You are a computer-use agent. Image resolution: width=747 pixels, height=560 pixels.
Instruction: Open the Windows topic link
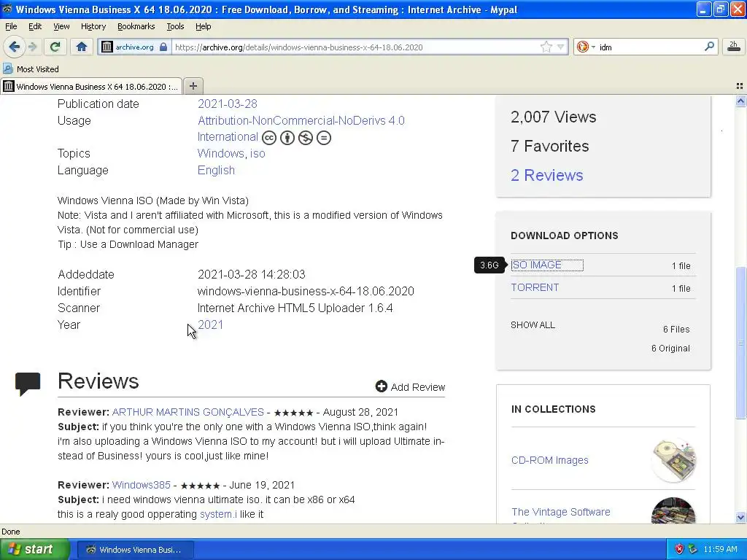(x=220, y=153)
